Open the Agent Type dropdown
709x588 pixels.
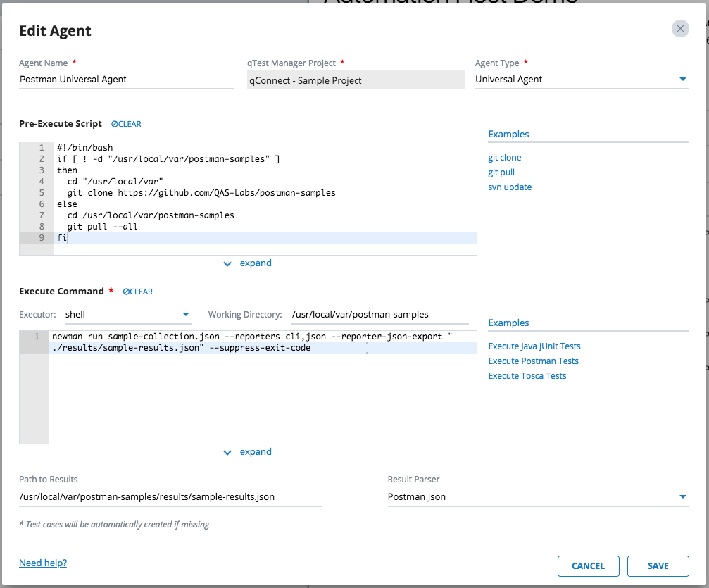(x=682, y=80)
